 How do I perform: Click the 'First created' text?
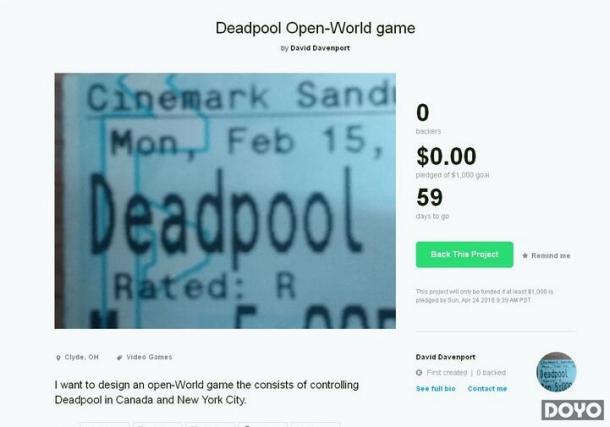coord(446,373)
